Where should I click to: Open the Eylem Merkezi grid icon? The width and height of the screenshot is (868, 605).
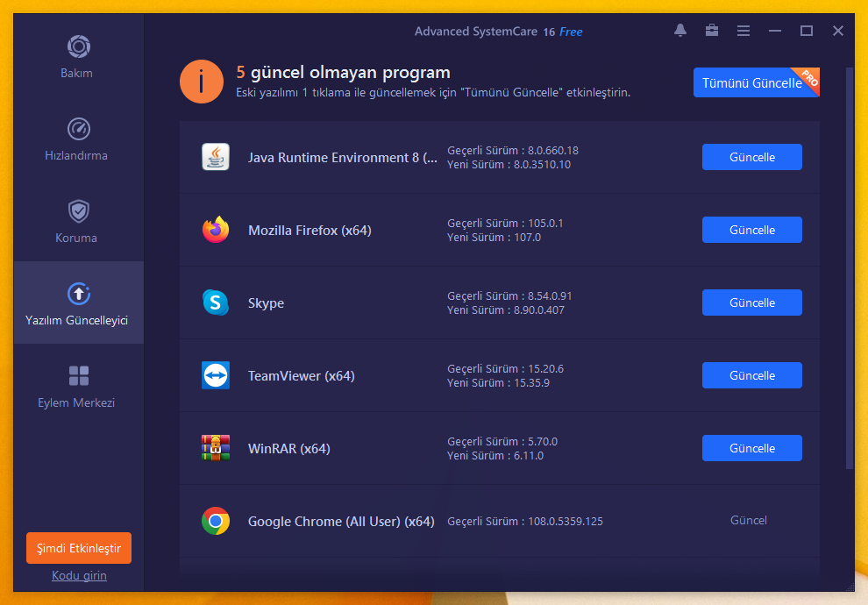[79, 376]
